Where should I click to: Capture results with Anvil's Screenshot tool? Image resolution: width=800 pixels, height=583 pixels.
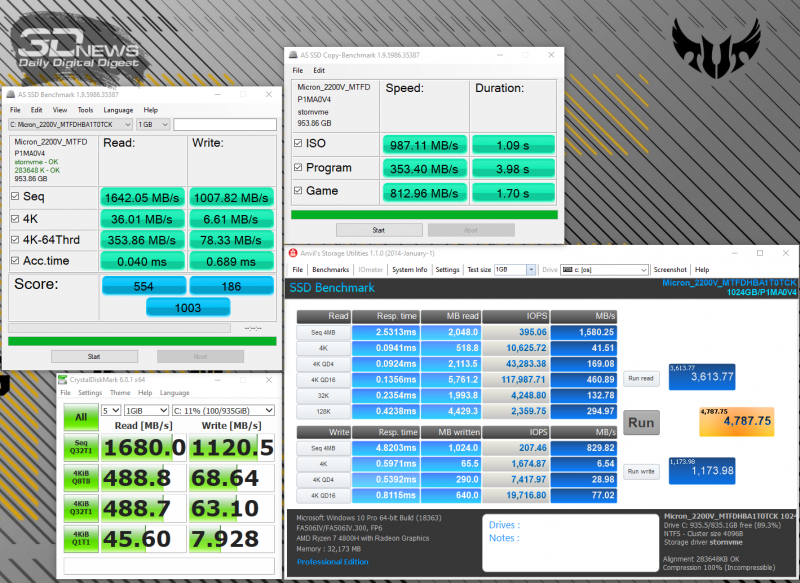670,269
